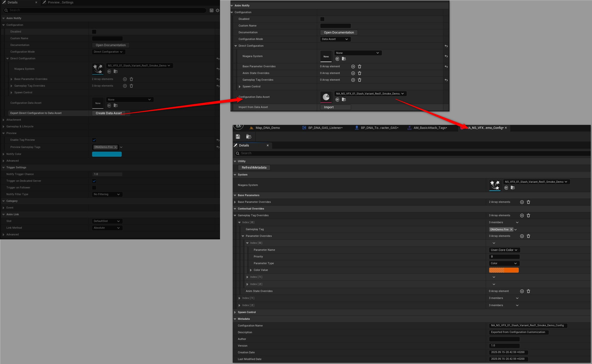The image size is (592, 364).
Task: Click the save asset floppy disk icon
Action: (238, 137)
